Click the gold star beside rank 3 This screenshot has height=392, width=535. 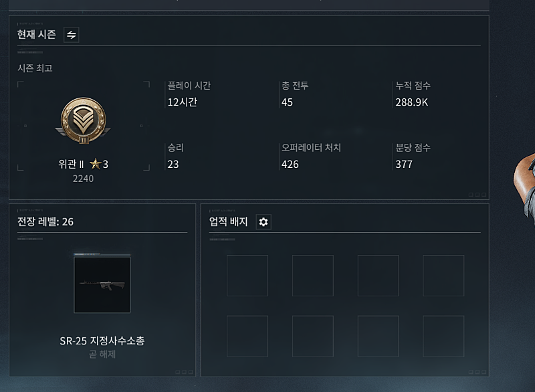(96, 164)
